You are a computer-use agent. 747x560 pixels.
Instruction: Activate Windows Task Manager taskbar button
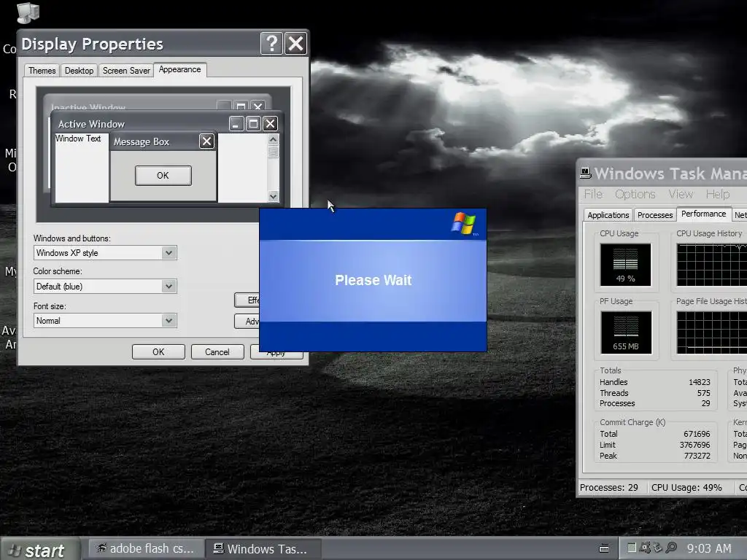coord(263,549)
